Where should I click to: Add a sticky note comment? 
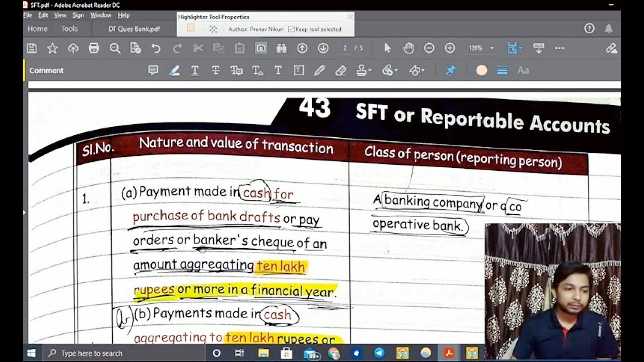point(153,71)
